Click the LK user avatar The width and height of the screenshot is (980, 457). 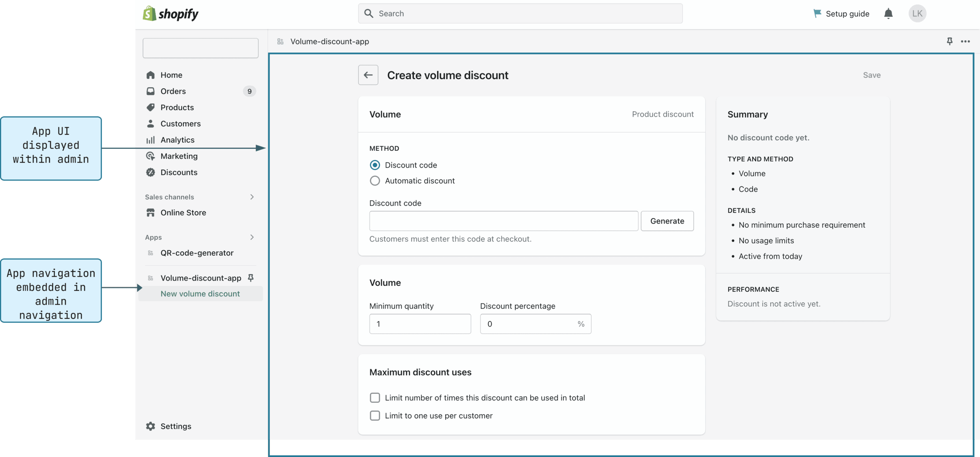[917, 14]
